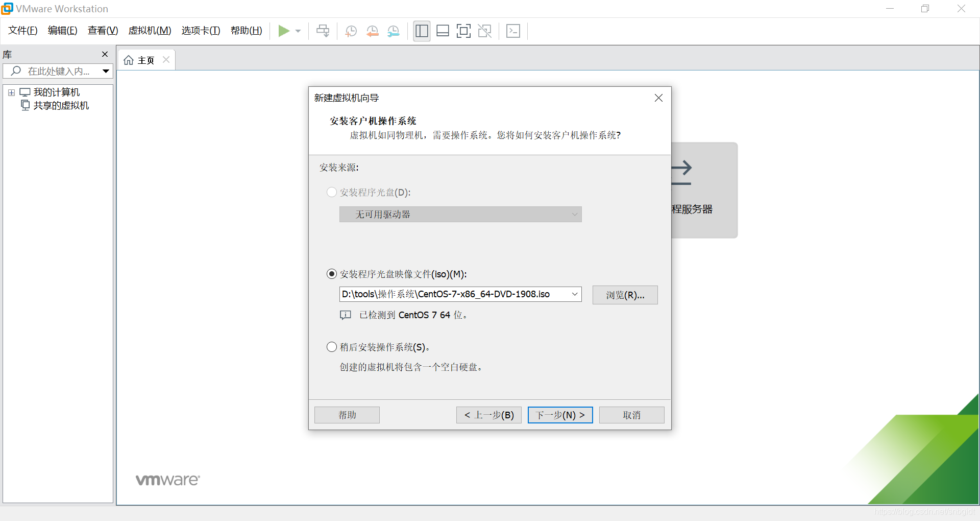
Task: Click the VMware Workstation app logo
Action: click(x=7, y=8)
